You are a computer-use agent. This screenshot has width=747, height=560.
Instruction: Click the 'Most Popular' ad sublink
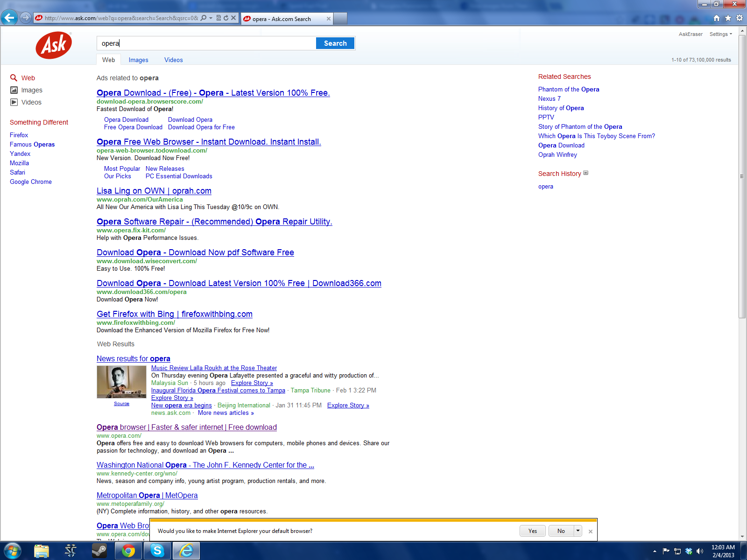click(x=122, y=168)
